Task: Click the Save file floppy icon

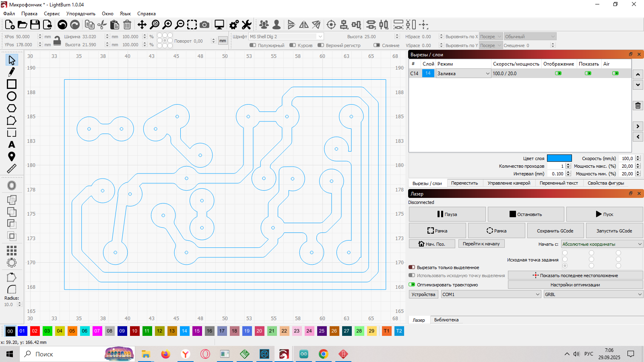Action: pyautogui.click(x=35, y=25)
